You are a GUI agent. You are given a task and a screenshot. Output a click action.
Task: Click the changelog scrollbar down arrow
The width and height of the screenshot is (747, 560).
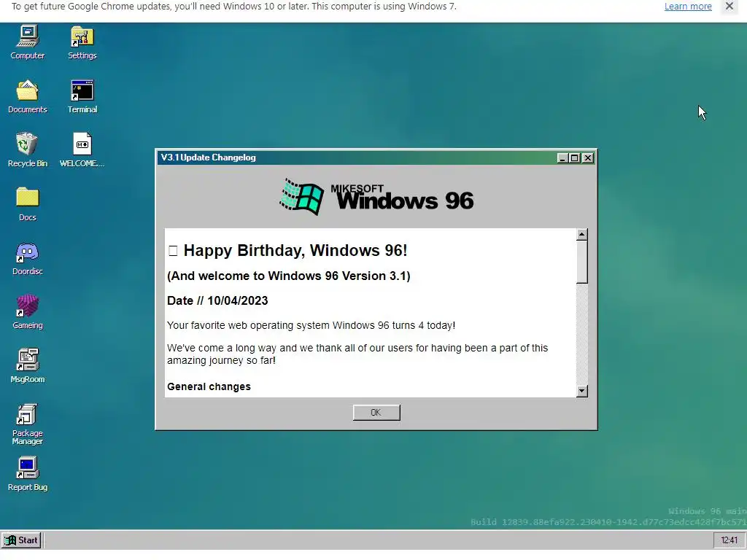pyautogui.click(x=581, y=391)
